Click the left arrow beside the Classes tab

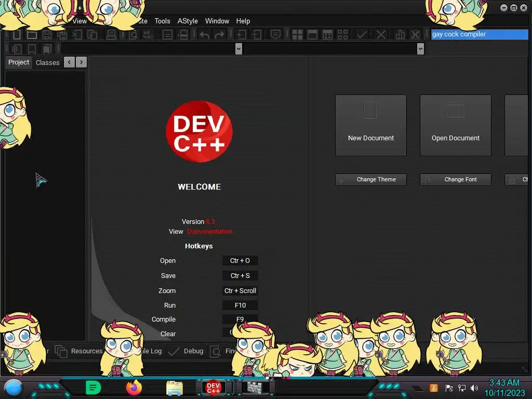[69, 62]
